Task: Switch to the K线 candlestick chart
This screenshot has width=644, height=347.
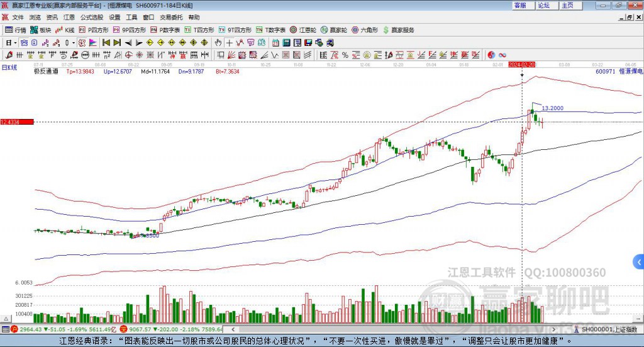Action: (65, 30)
